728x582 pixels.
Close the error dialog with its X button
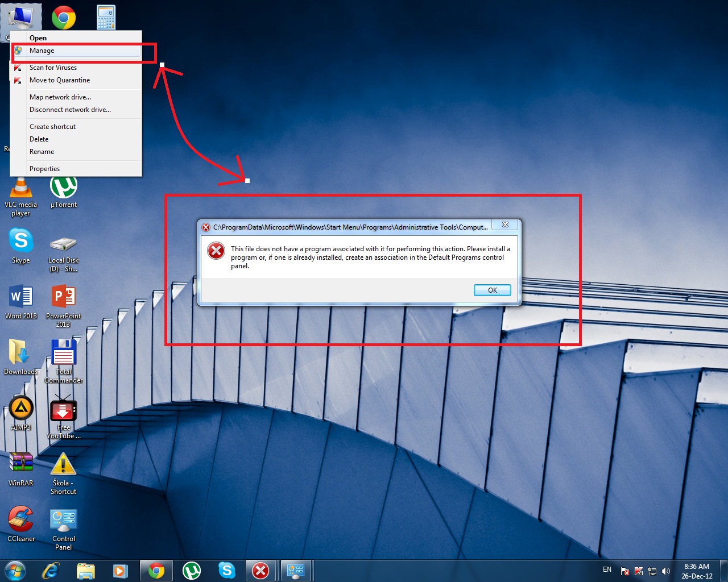(505, 225)
